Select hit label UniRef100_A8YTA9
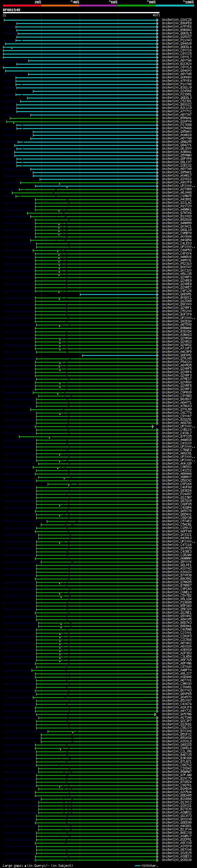Screen dimensions: 197x868 [x=177, y=169]
